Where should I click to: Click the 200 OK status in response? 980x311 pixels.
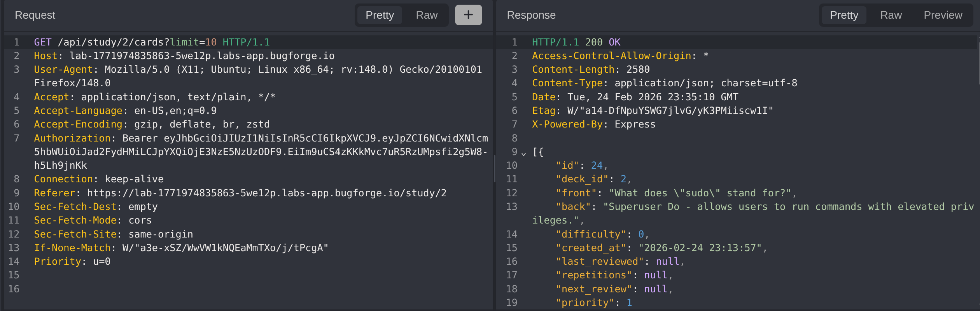[x=602, y=42]
